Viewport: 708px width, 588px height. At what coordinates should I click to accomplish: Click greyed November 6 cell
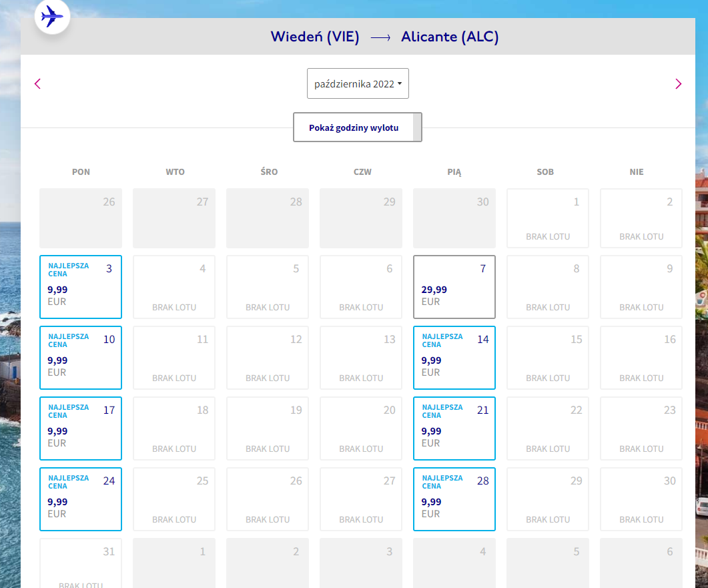(x=641, y=563)
